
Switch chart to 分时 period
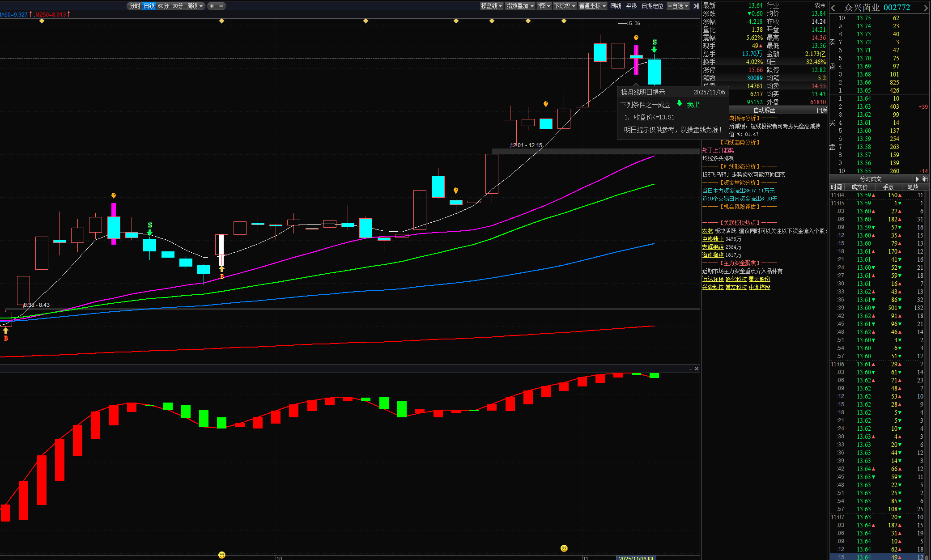tap(135, 6)
